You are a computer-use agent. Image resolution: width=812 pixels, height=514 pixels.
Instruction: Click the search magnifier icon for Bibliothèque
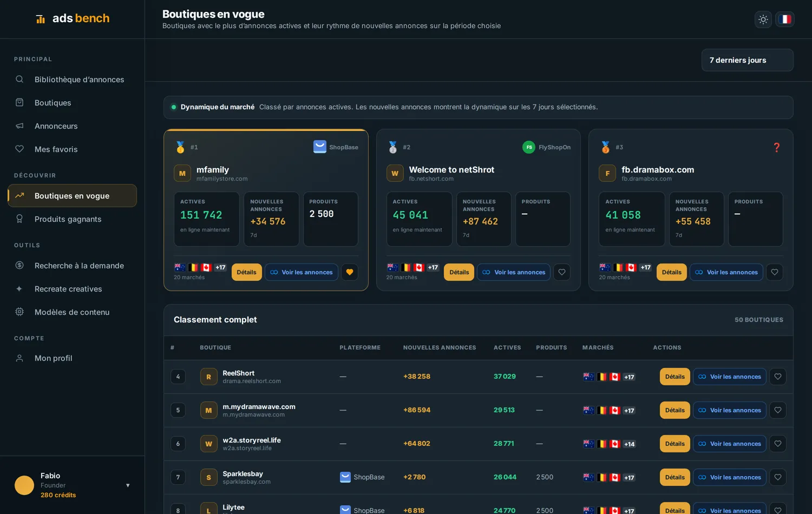pos(19,80)
